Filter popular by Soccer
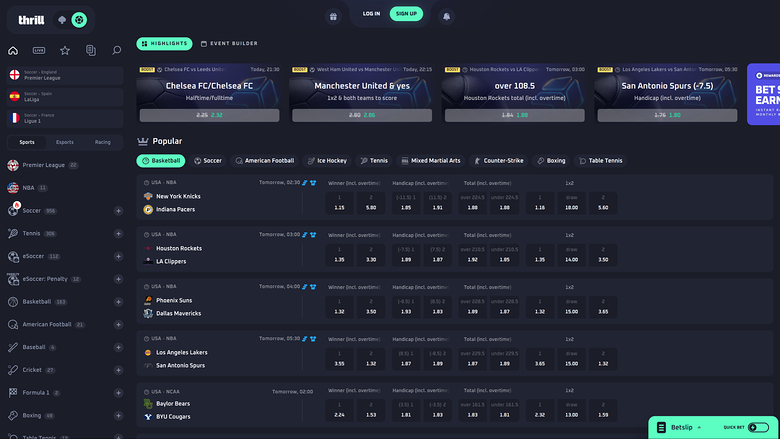Image resolution: width=780 pixels, height=439 pixels. [207, 161]
